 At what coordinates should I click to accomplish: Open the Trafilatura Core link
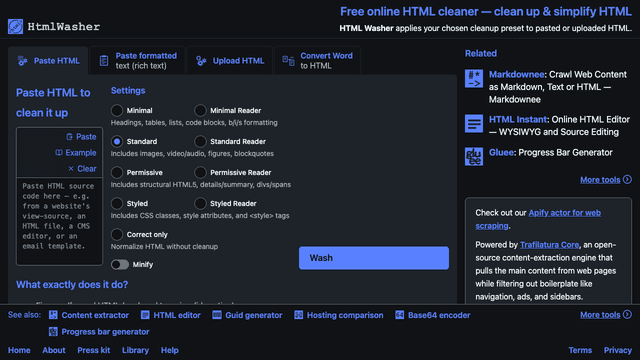pyautogui.click(x=549, y=245)
